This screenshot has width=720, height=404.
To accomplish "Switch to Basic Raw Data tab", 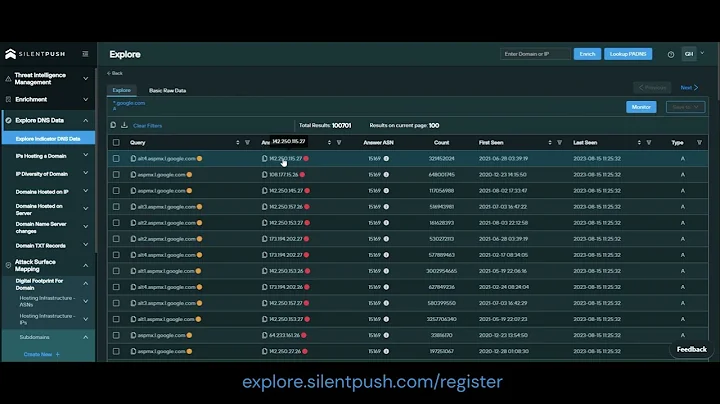I will coord(168,90).
